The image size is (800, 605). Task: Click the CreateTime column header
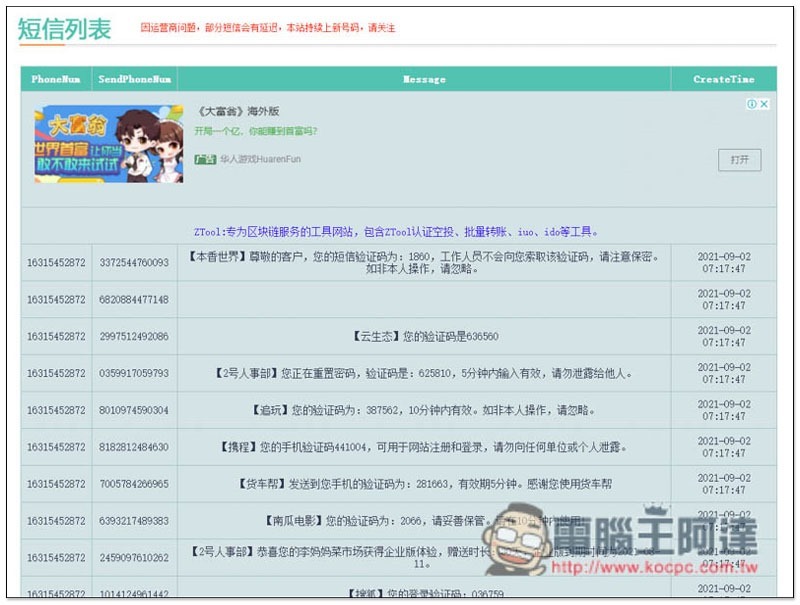point(723,79)
